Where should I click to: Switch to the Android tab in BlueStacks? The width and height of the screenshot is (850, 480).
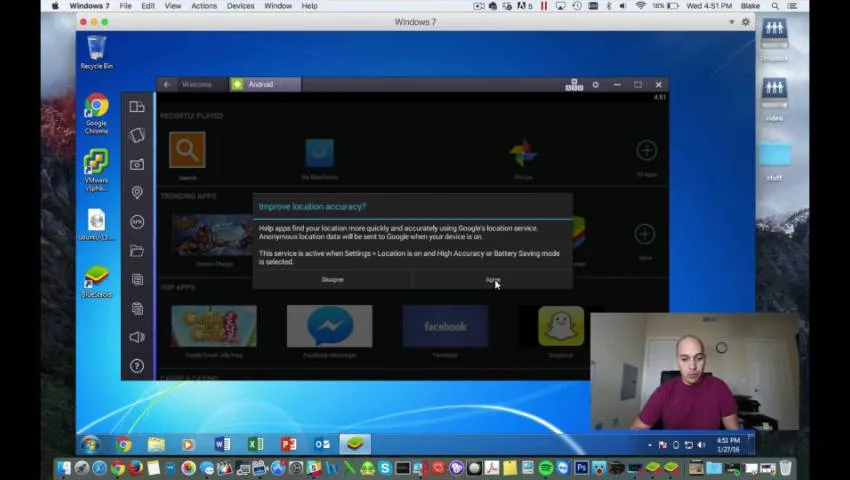266,85
